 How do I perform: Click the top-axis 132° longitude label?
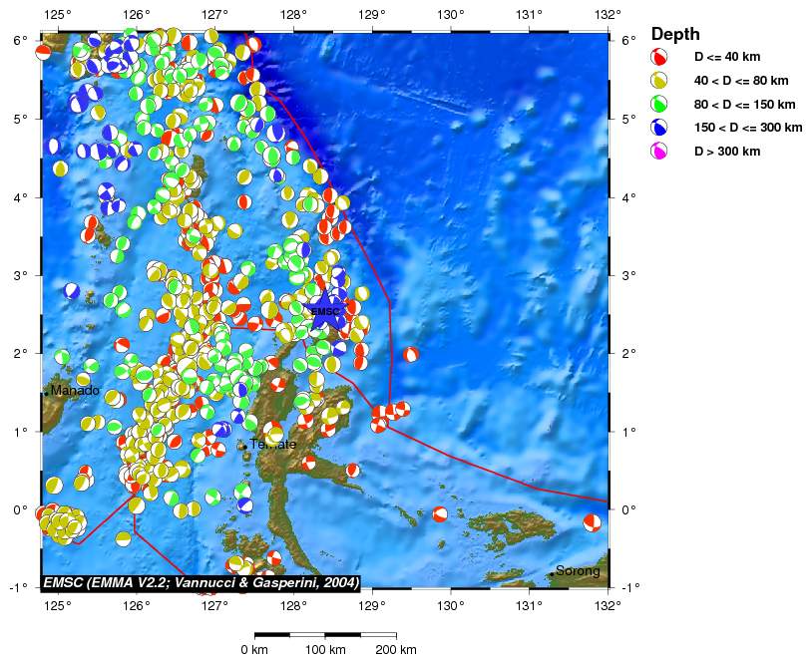point(607,14)
